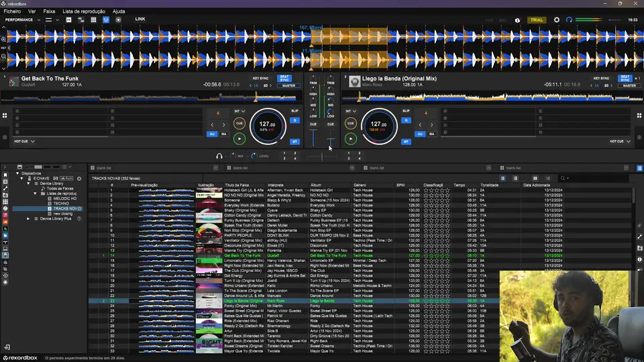This screenshot has width=644, height=362.
Task: Collapse the Device Library node
Action: tap(29, 184)
